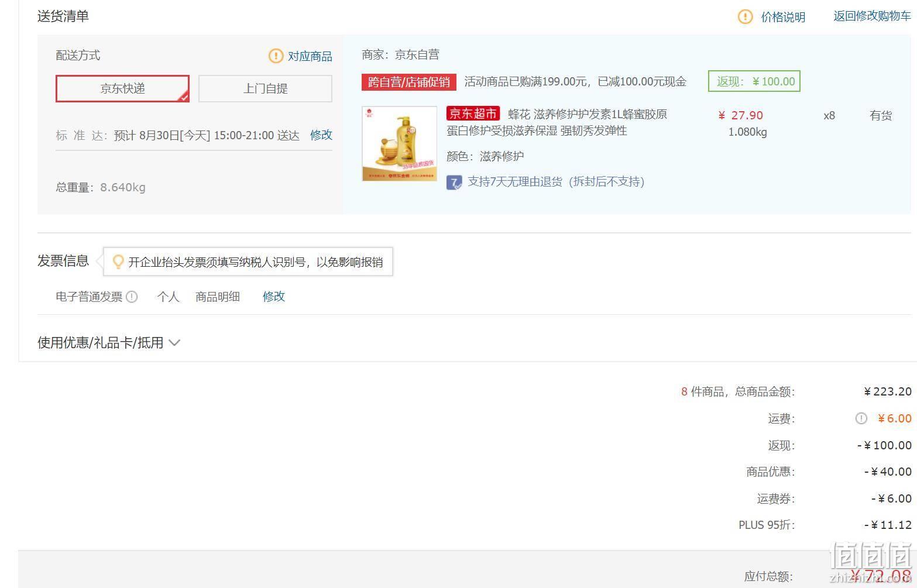The height and width of the screenshot is (588, 917).
Task: Select 上门自提 pickup option
Action: 265,88
